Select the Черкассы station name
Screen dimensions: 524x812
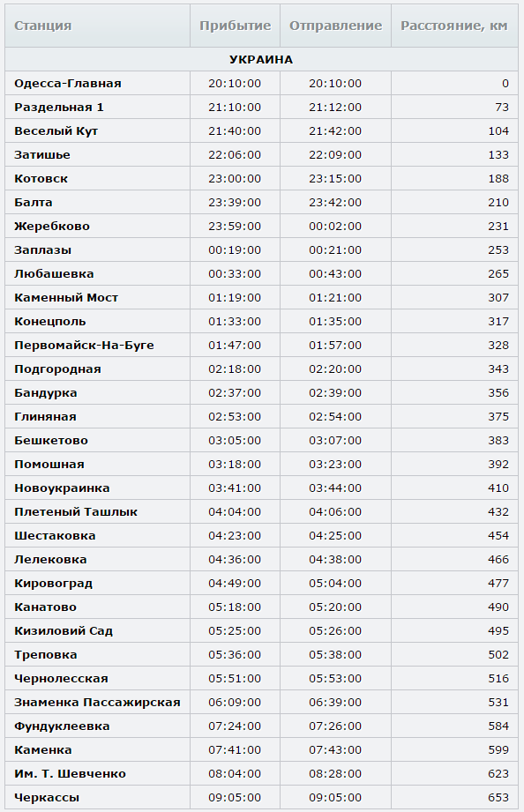(x=47, y=798)
